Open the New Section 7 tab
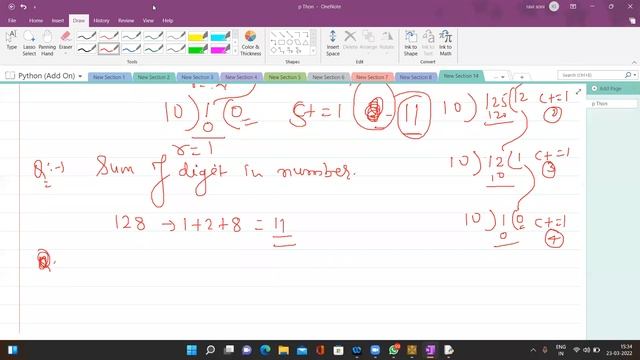The height and width of the screenshot is (360, 640). (372, 77)
